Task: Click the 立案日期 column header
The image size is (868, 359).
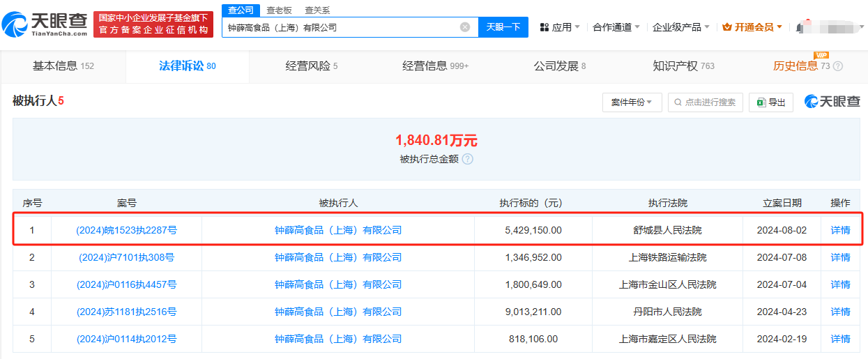Action: (x=782, y=203)
